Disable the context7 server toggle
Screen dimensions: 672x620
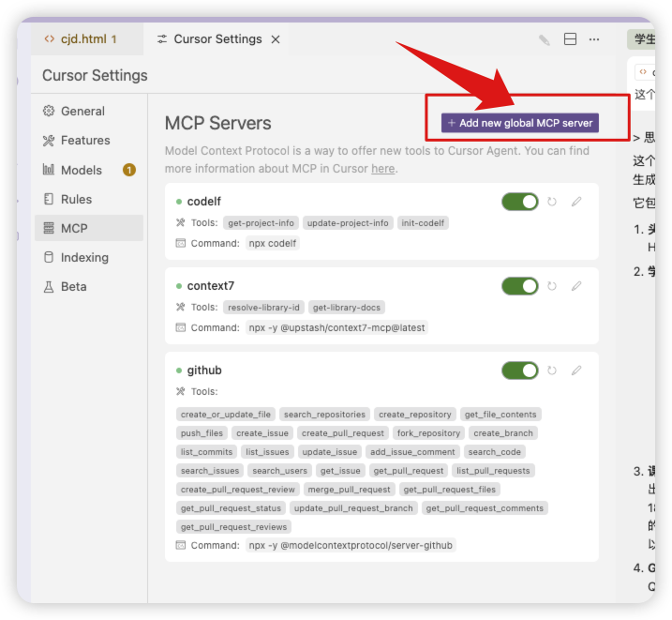pos(520,286)
